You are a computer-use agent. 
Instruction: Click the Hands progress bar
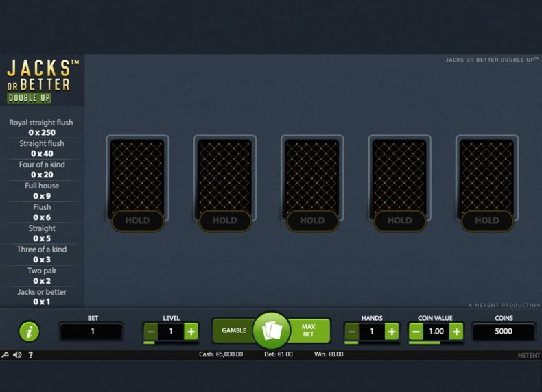372,343
